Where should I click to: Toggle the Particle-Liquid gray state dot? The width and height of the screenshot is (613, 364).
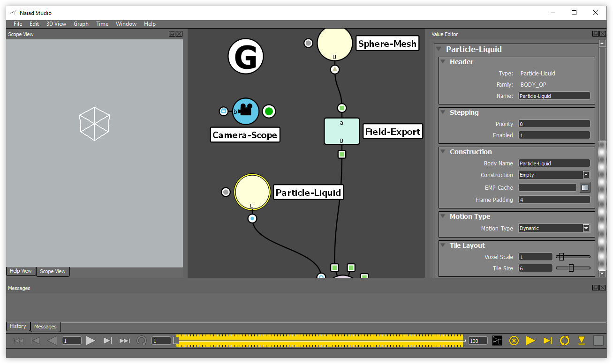pyautogui.click(x=226, y=192)
